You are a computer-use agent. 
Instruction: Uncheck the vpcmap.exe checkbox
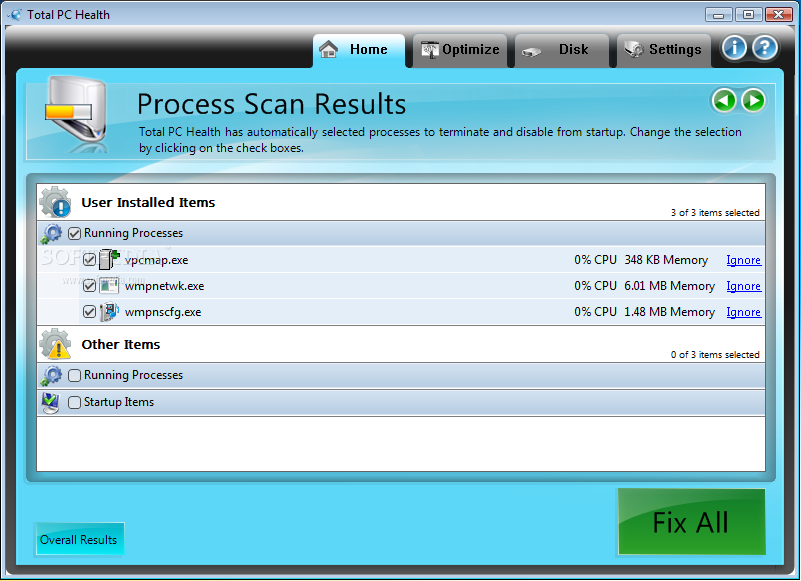click(89, 260)
